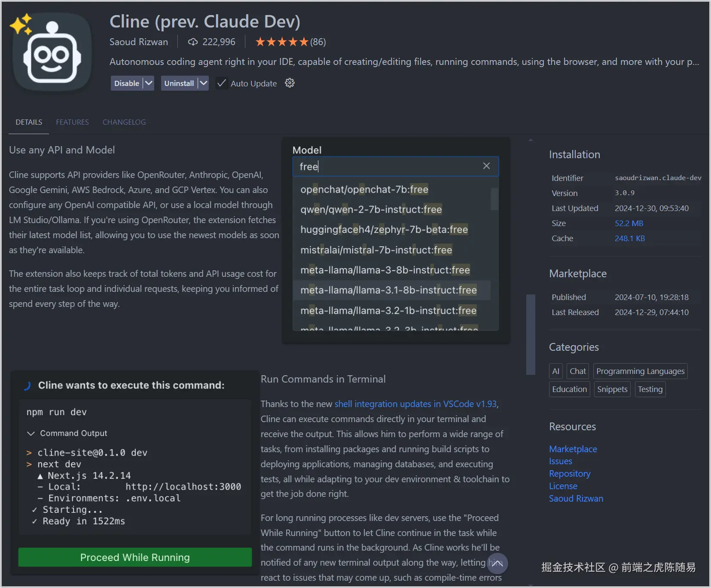Select huggingfaceh4/zephyr-7b-beta:free model
711x588 pixels.
tap(392, 230)
